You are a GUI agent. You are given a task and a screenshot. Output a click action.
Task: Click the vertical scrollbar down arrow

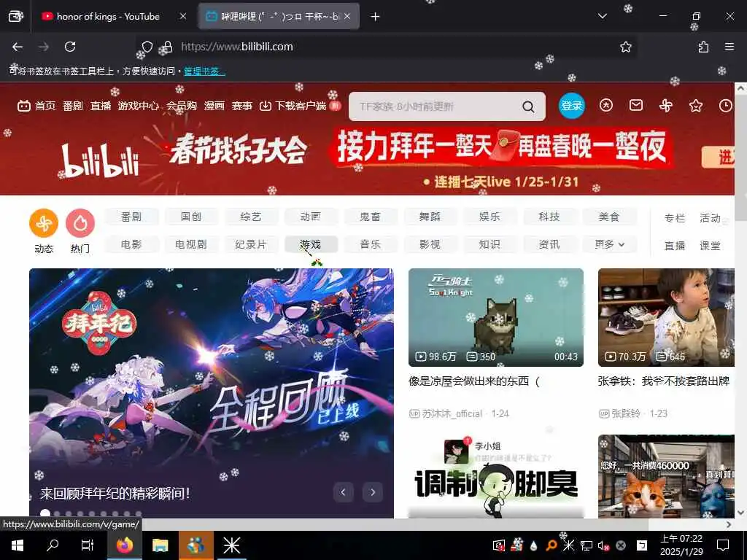tap(741, 513)
